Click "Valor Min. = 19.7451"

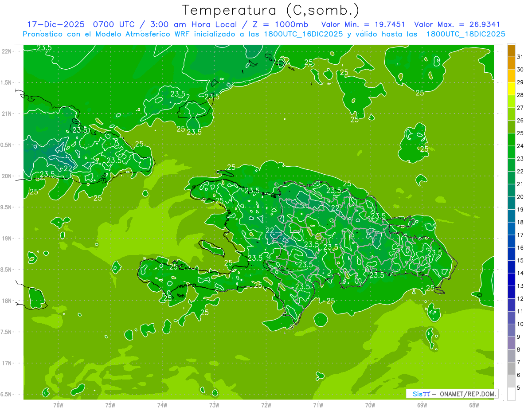click(363, 24)
